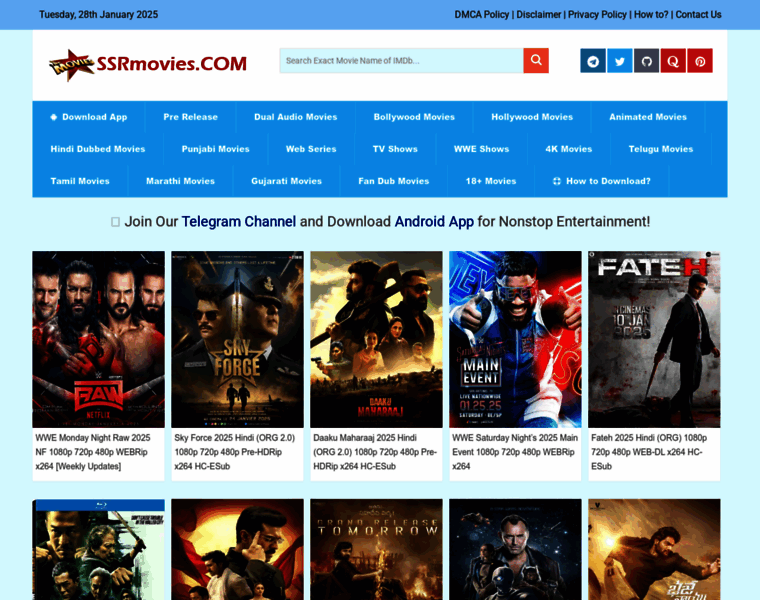The width and height of the screenshot is (760, 600).
Task: Open Fateh poster thumbnail
Action: click(x=654, y=339)
